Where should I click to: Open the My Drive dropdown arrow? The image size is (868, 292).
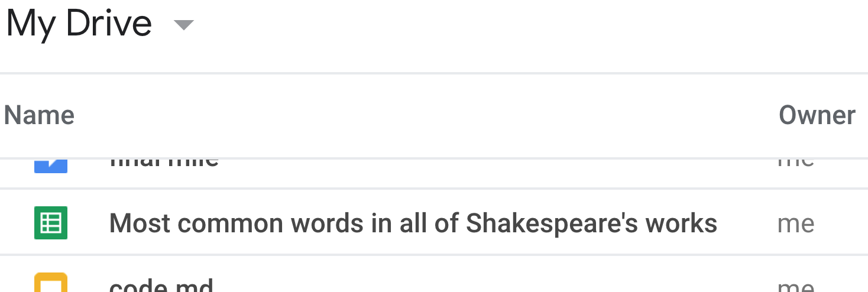click(183, 25)
